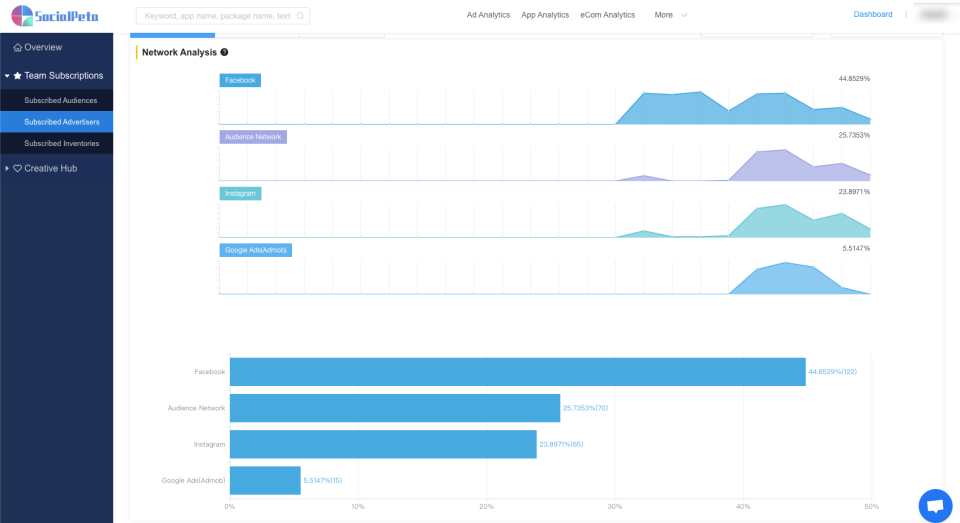Open the chat support bubble

click(935, 505)
